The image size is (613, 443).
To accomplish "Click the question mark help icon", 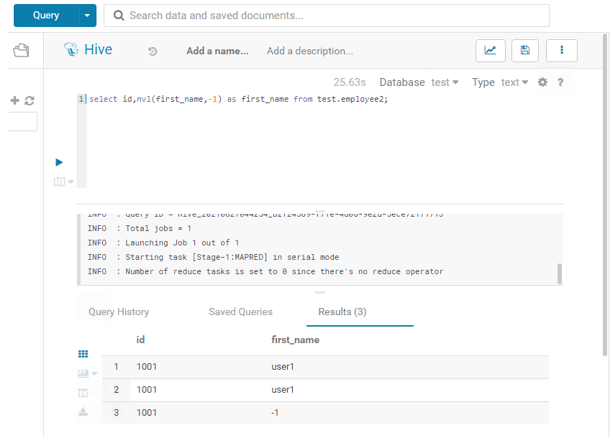I will (560, 83).
